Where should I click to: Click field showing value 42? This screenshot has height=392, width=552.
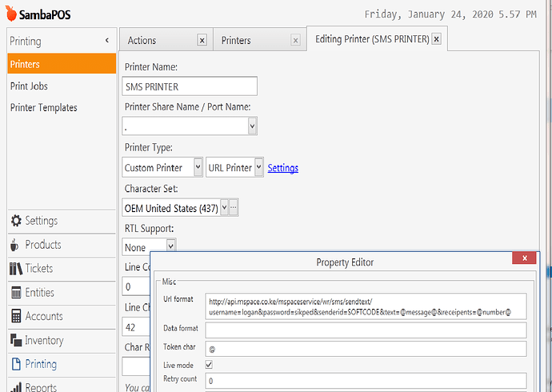pyautogui.click(x=136, y=327)
